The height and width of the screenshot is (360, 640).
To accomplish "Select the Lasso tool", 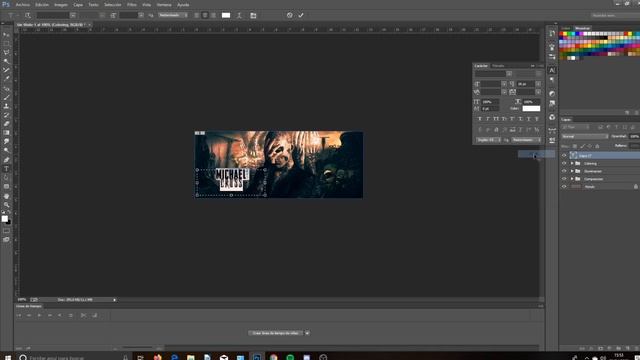I will point(6,53).
